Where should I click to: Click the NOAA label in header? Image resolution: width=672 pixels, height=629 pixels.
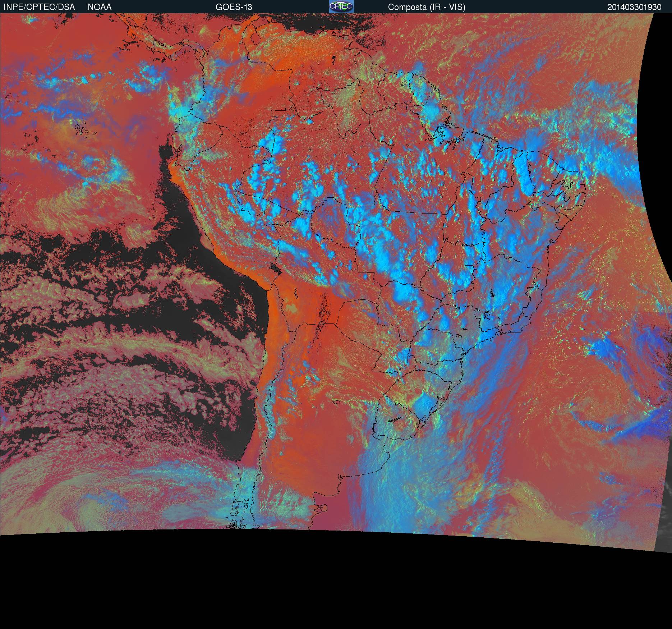click(100, 7)
